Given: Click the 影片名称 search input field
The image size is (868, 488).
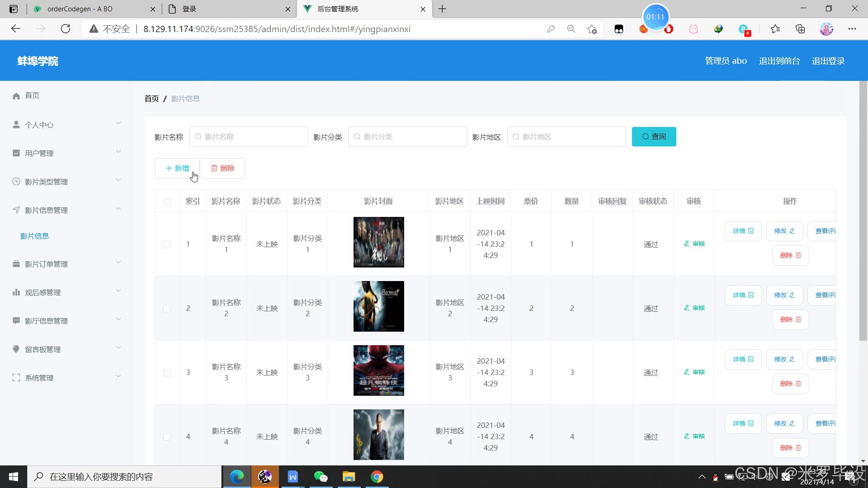Looking at the screenshot, I should coord(249,137).
